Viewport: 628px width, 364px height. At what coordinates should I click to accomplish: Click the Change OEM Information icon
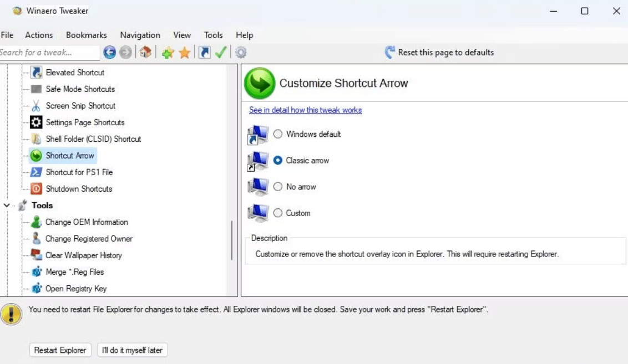tap(36, 222)
